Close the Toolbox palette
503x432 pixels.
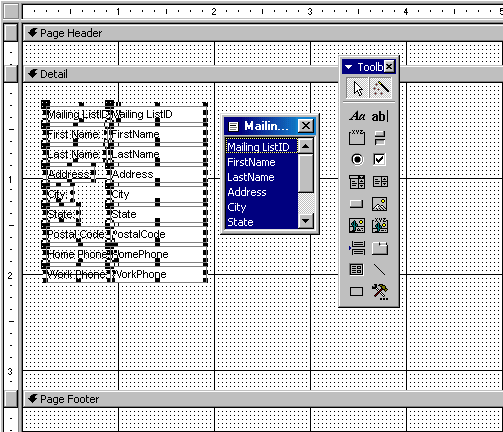coord(389,67)
